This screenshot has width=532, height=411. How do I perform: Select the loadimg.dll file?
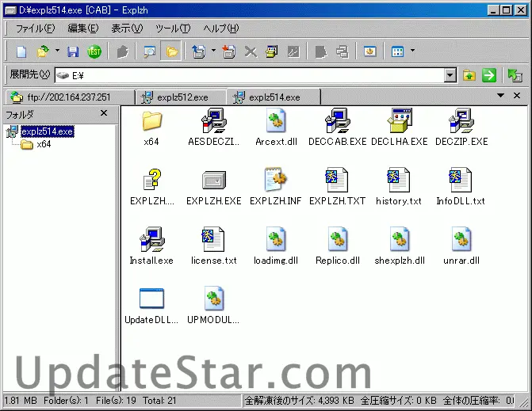coord(276,246)
